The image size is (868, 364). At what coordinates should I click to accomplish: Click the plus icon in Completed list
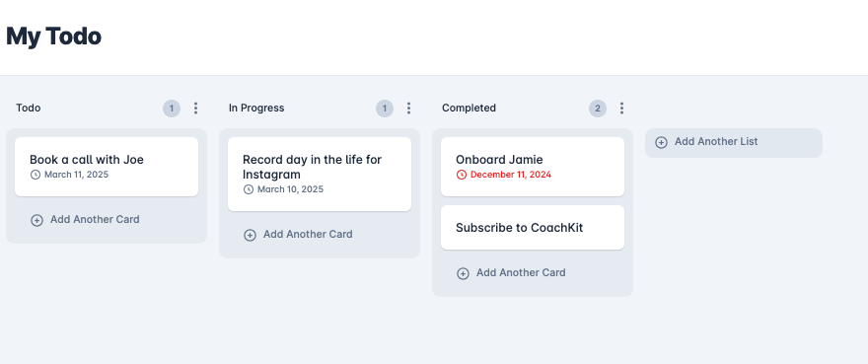pos(463,273)
